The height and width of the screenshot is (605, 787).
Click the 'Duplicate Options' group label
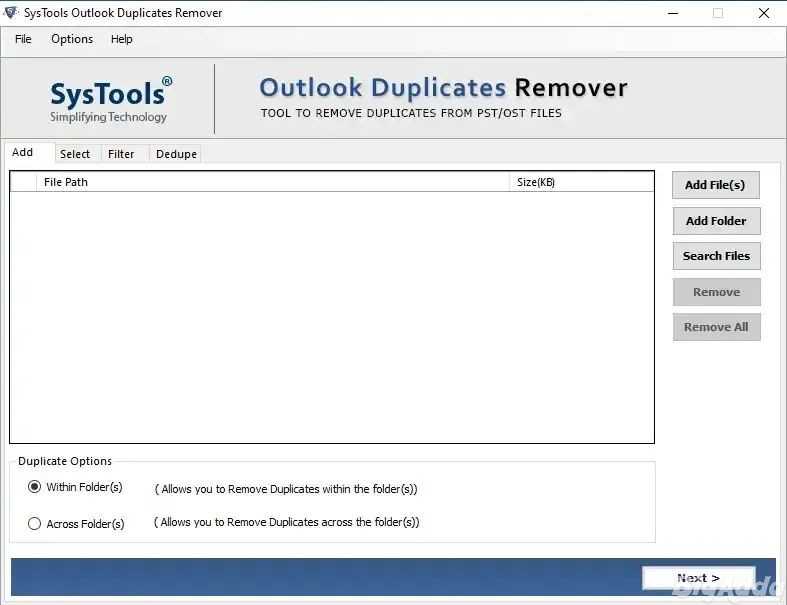[x=65, y=461]
